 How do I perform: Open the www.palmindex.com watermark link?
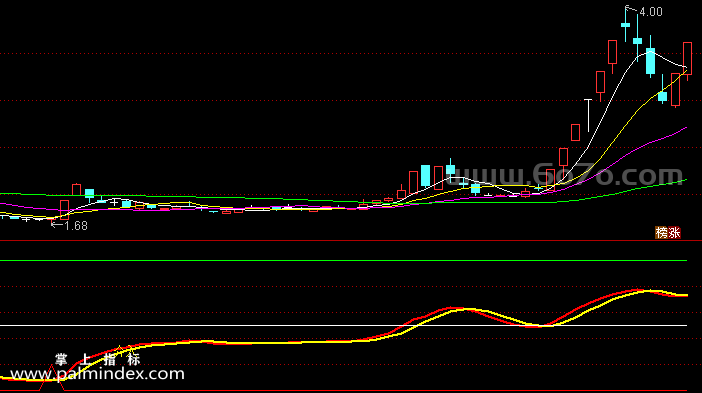[97, 374]
